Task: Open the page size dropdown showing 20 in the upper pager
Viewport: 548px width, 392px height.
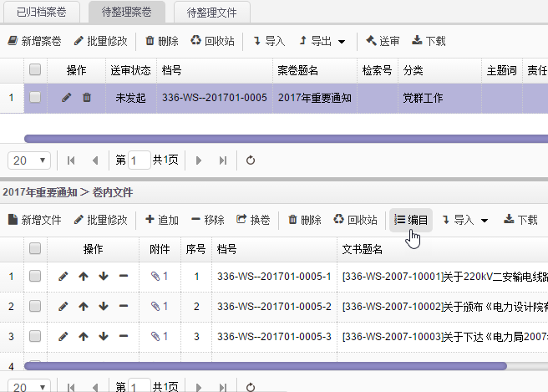Action: pos(30,160)
